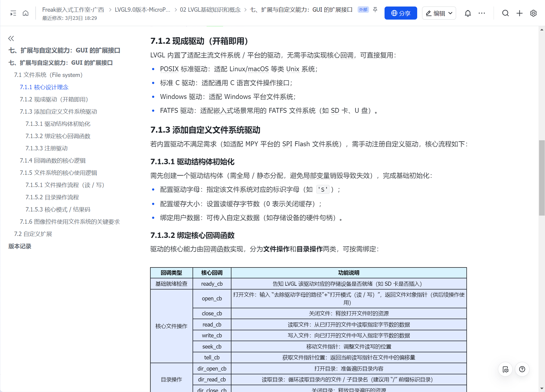Screen dimensions: 545x392
Task: Select outline item 7.2 自定义扩展
Action: click(33, 234)
